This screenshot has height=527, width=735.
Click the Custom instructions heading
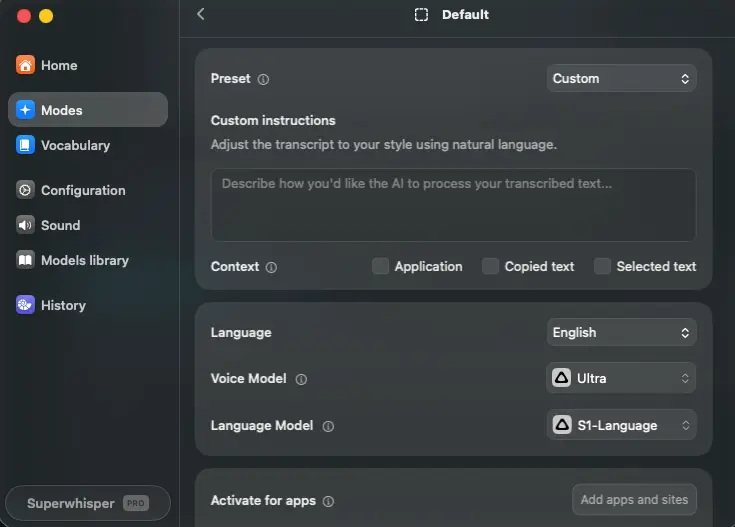pyautogui.click(x=273, y=120)
